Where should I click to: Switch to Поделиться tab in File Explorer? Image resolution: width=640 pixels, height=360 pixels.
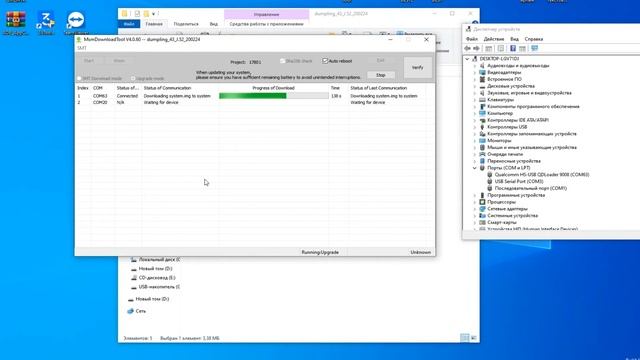pos(186,24)
